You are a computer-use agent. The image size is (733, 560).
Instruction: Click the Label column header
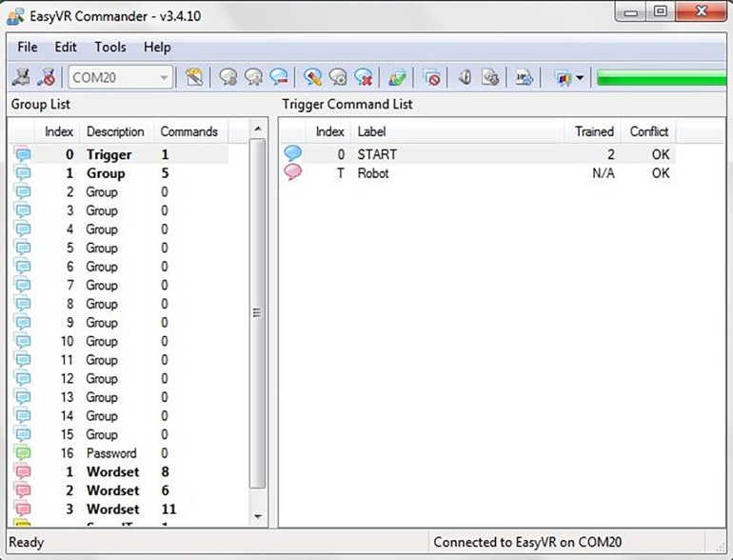click(458, 131)
